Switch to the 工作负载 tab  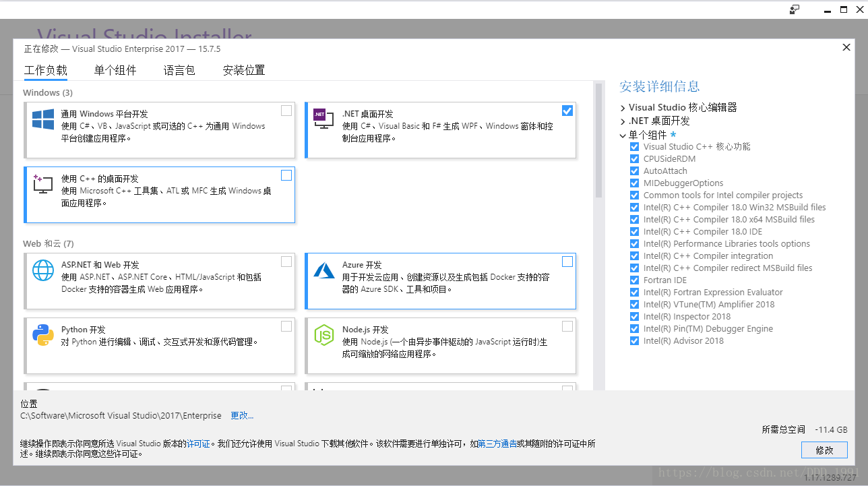(x=46, y=70)
